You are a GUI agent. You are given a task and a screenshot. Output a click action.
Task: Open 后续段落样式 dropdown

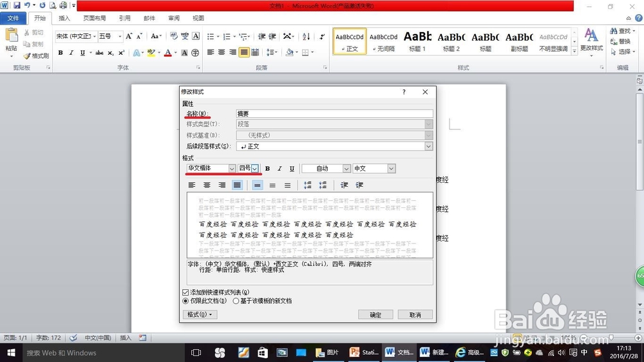point(428,146)
